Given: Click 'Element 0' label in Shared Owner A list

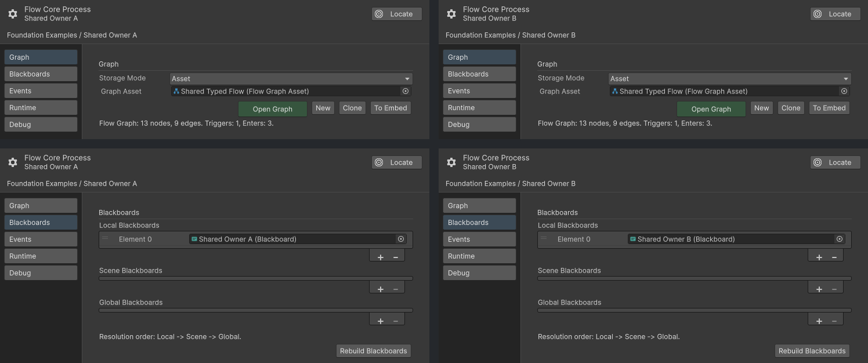Looking at the screenshot, I should [x=135, y=239].
